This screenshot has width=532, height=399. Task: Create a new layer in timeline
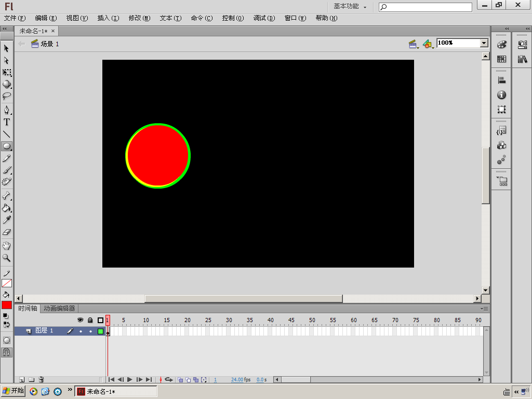click(x=22, y=380)
